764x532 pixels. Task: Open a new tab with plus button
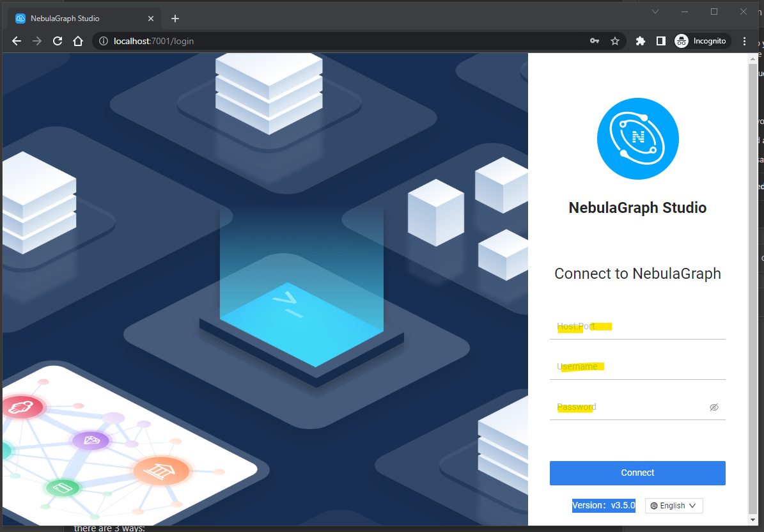tap(175, 19)
